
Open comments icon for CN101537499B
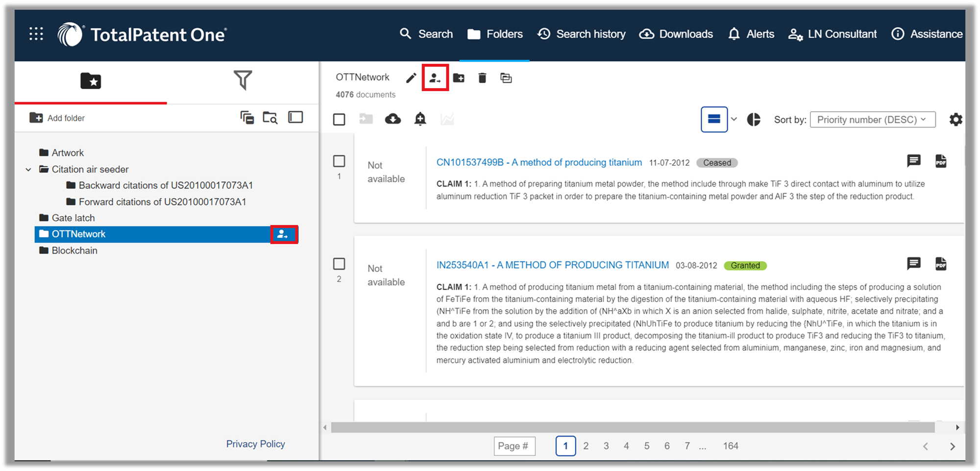tap(914, 161)
